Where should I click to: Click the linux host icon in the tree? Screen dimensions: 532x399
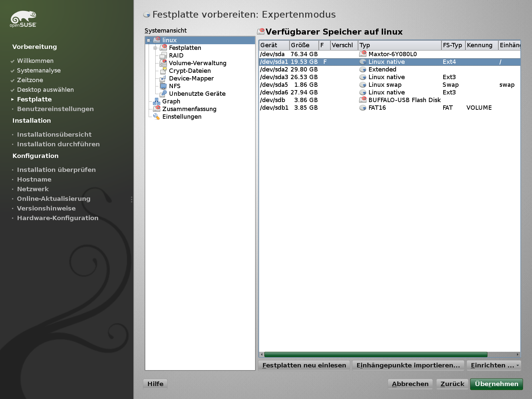(157, 40)
